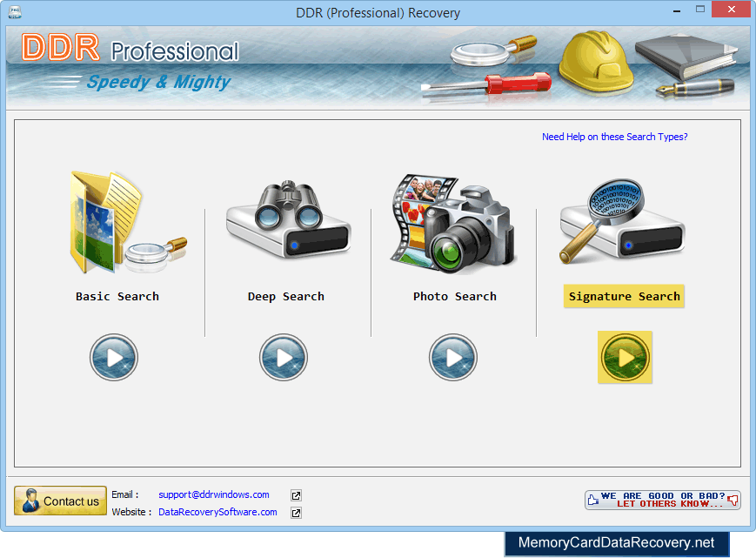The width and height of the screenshot is (756, 558).
Task: Click the Contact us button
Action: (60, 501)
